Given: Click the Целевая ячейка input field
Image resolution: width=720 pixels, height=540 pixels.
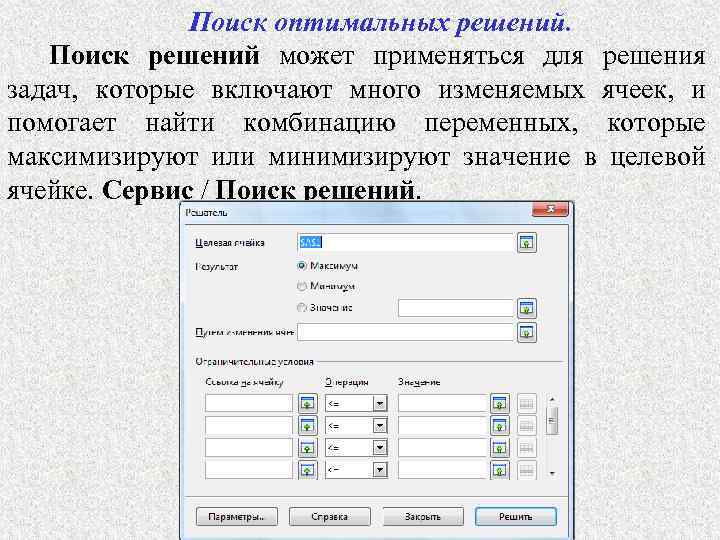Looking at the screenshot, I should pyautogui.click(x=405, y=242).
